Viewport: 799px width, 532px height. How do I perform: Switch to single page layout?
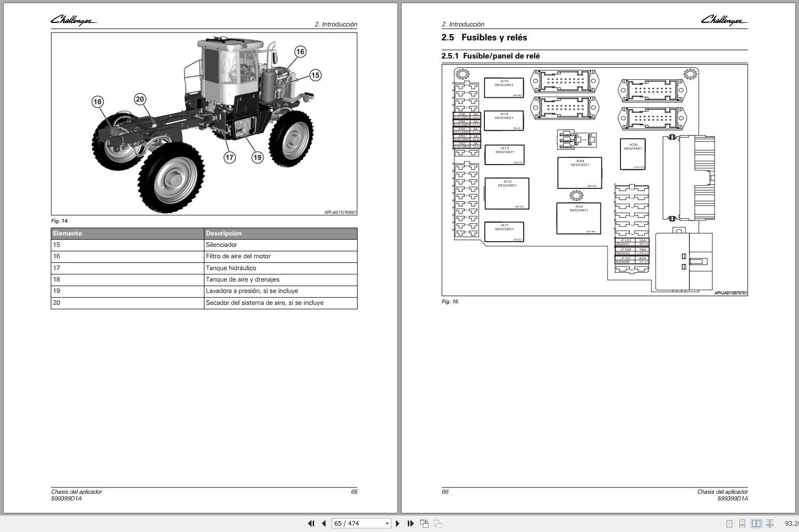point(729,524)
